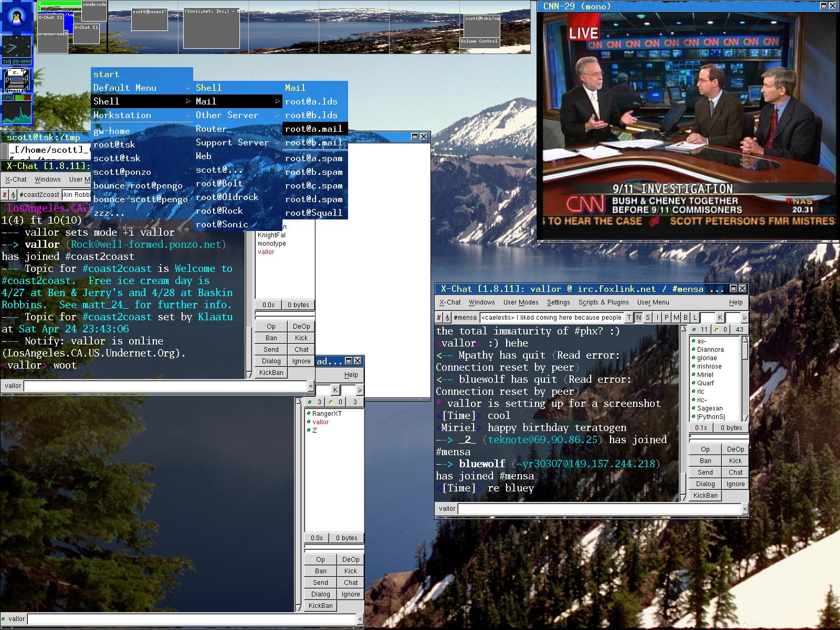
Task: Select root@Squall in Mail submenu
Action: pos(315,213)
